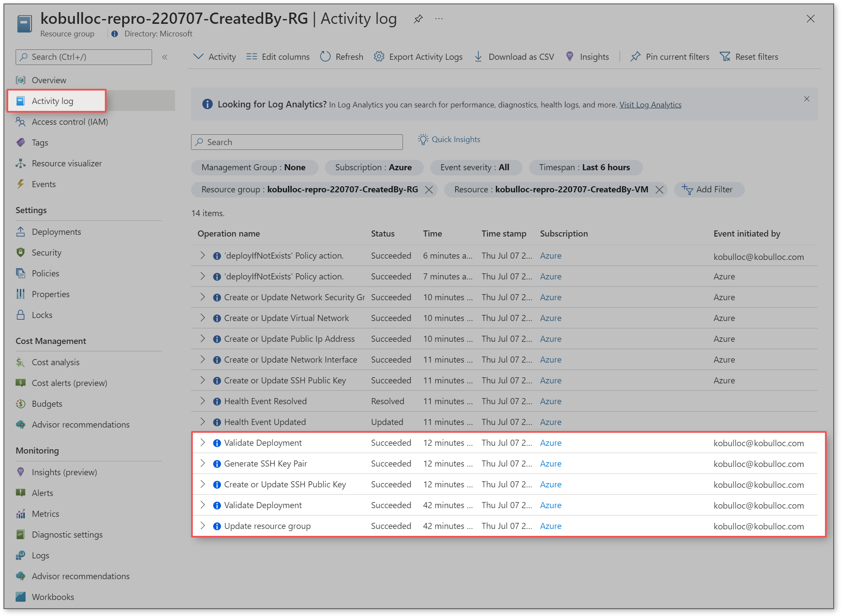The image size is (841, 616).
Task: Follow the Visit Log Analytics link
Action: point(650,105)
